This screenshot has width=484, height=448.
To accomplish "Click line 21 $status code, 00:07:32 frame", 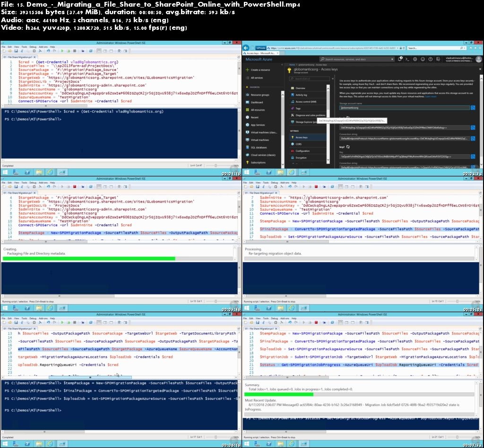I will click(x=369, y=365).
